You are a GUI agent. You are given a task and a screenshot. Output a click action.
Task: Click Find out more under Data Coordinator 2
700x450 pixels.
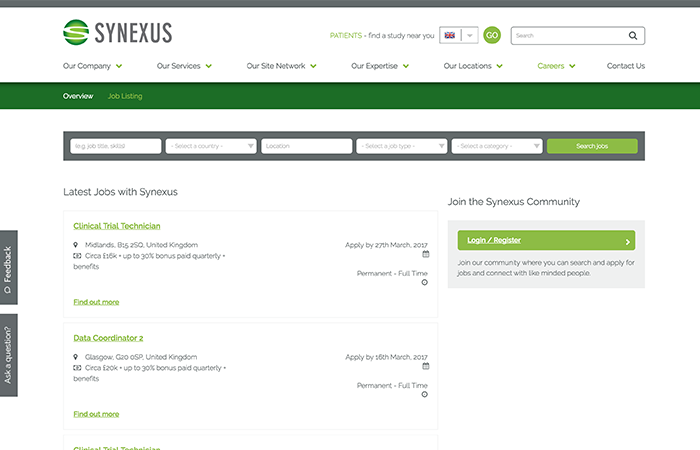pyautogui.click(x=96, y=414)
